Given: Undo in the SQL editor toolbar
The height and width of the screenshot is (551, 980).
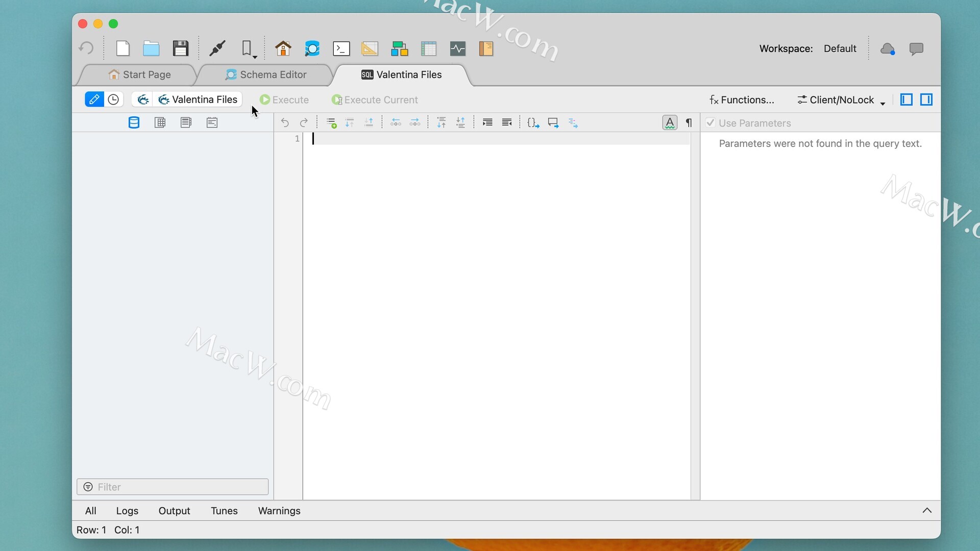Looking at the screenshot, I should click(x=285, y=122).
